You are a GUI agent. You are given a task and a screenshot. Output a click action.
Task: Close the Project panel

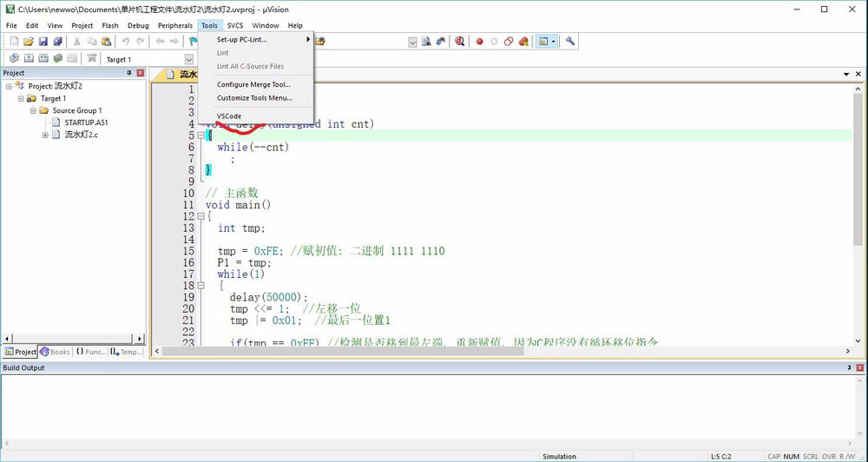coord(141,73)
